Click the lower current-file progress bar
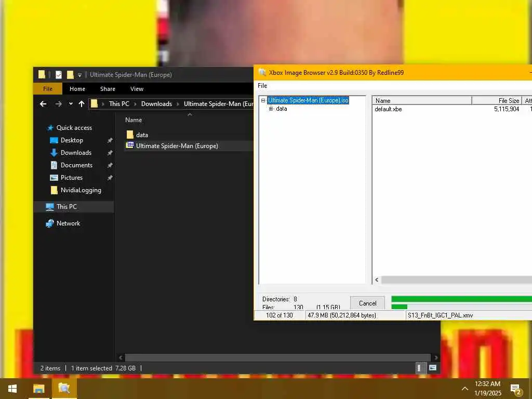532x399 pixels. click(x=461, y=307)
